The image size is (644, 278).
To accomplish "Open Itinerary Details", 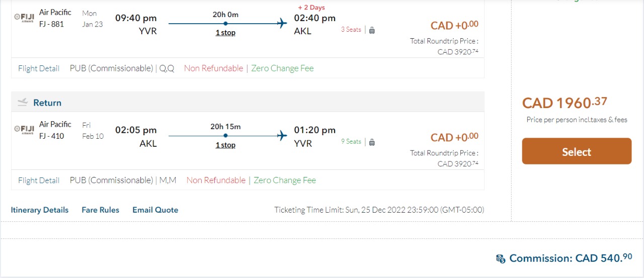I will pos(40,210).
